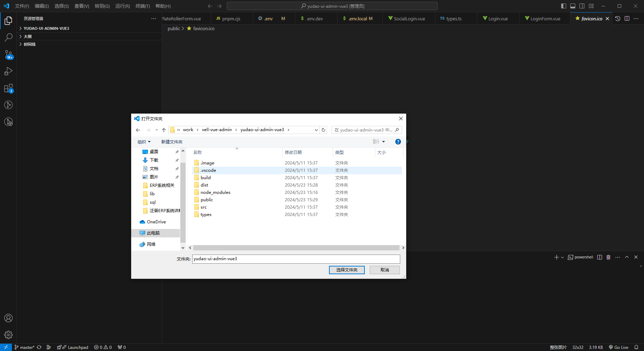Switch to the pnpm.cjs editor tab
Viewport: 644px width, 351px height.
(232, 19)
